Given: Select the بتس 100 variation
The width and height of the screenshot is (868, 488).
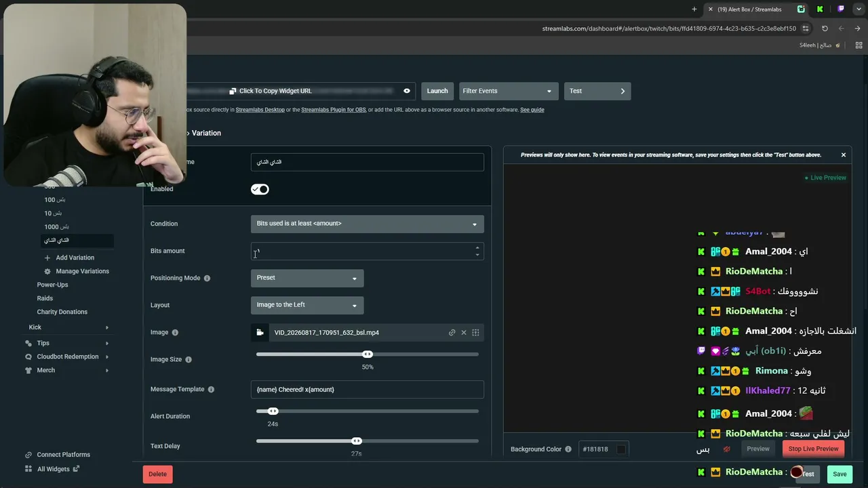Looking at the screenshot, I should tap(55, 200).
